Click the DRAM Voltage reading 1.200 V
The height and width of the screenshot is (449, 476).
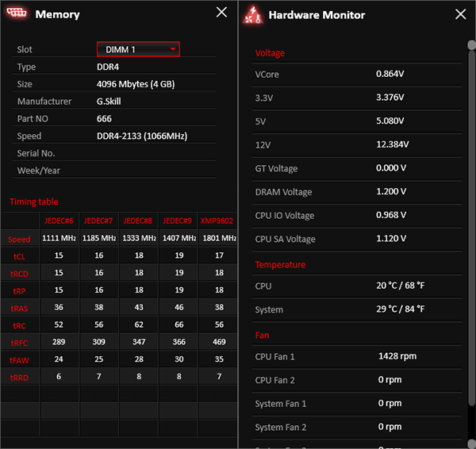tap(391, 191)
